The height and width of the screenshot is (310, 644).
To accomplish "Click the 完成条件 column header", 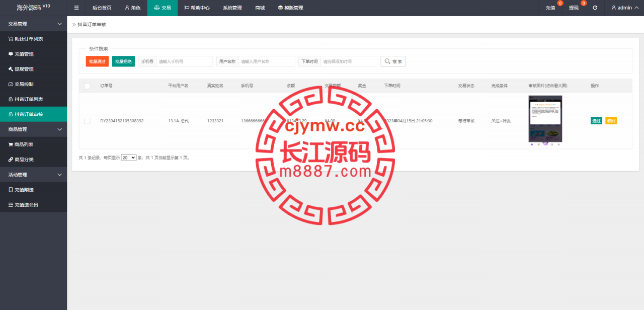I will 500,86.
